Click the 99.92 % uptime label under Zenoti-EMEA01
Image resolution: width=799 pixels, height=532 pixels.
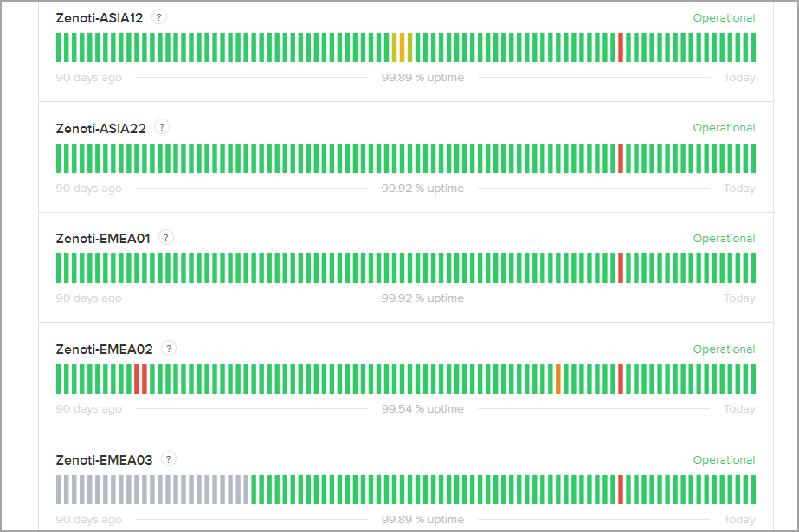(423, 298)
